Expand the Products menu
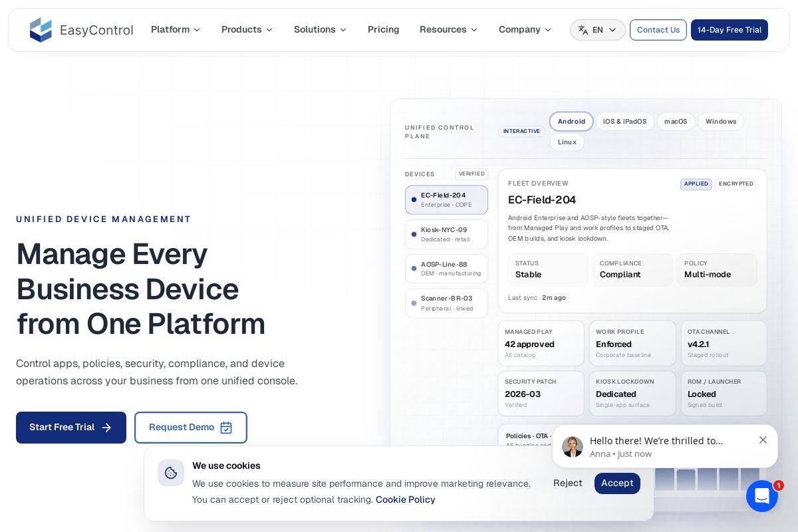Image resolution: width=798 pixels, height=532 pixels. 247,30
